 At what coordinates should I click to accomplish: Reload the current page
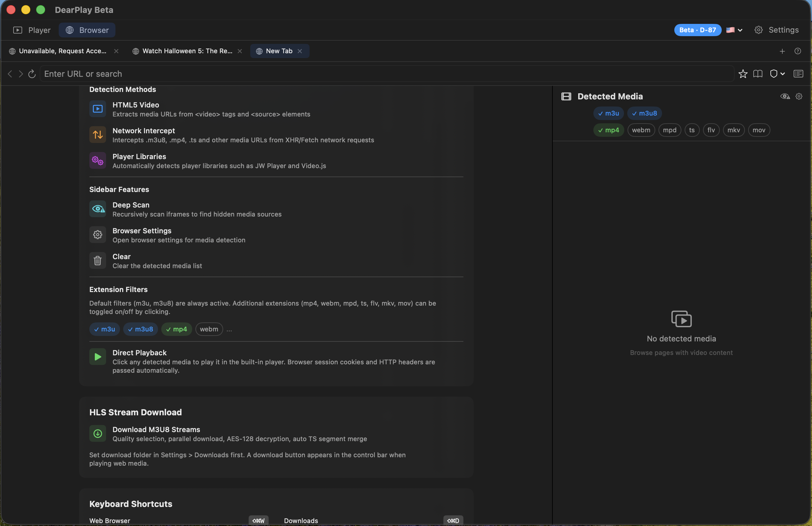click(x=32, y=74)
